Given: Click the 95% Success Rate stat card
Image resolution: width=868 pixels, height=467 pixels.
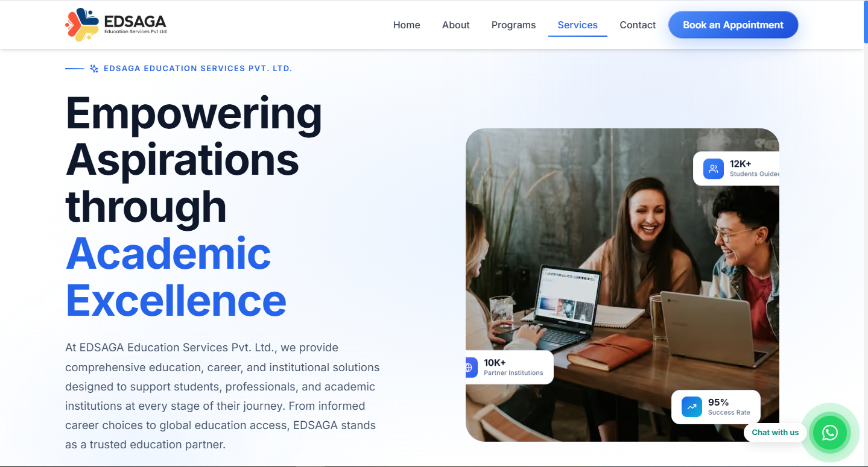Looking at the screenshot, I should (715, 407).
